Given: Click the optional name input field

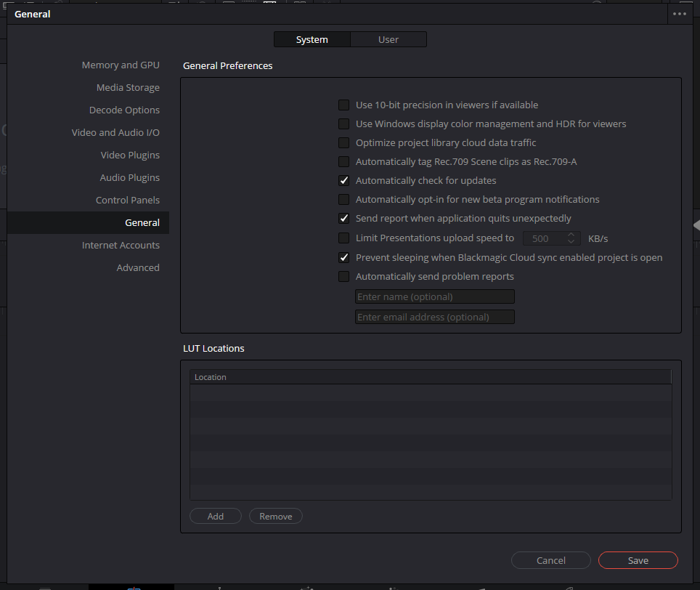Looking at the screenshot, I should click(434, 296).
